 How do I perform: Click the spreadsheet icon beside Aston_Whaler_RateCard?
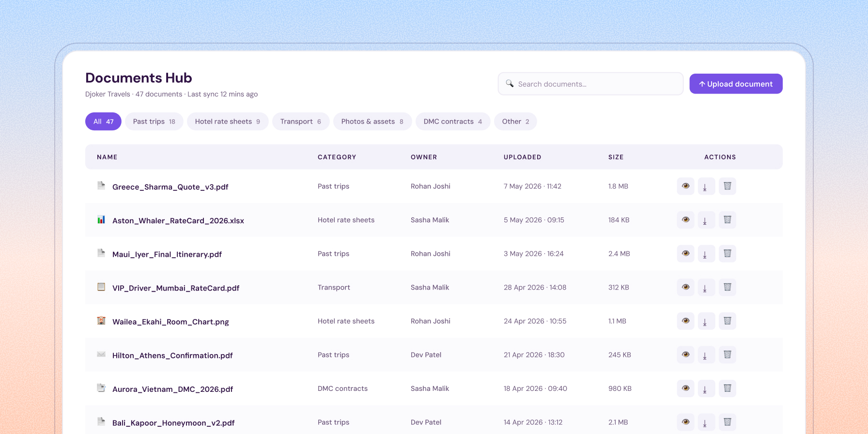point(101,219)
